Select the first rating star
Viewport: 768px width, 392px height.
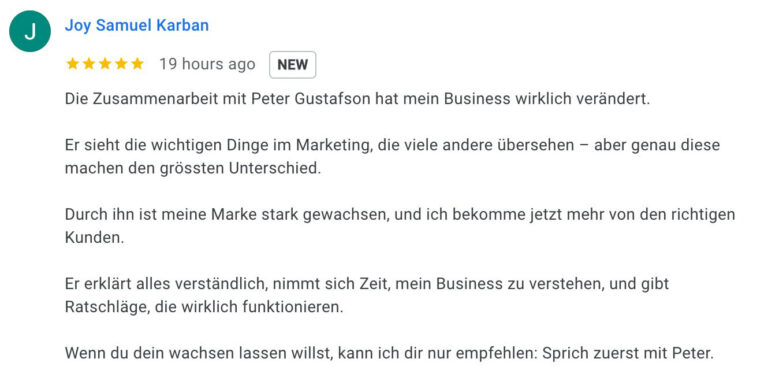(72, 64)
